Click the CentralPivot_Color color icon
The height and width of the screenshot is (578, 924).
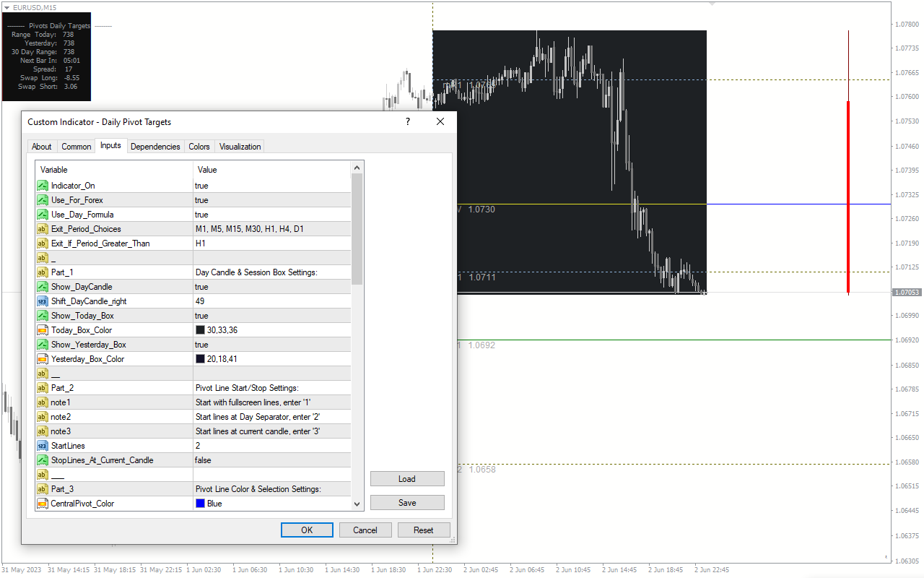[42, 504]
